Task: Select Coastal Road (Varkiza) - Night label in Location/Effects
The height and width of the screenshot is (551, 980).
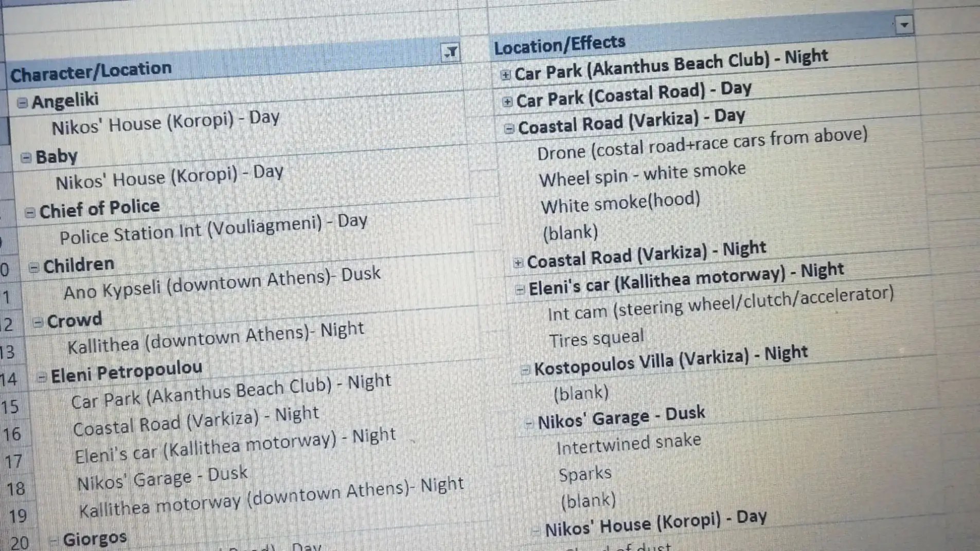Action: [x=647, y=255]
